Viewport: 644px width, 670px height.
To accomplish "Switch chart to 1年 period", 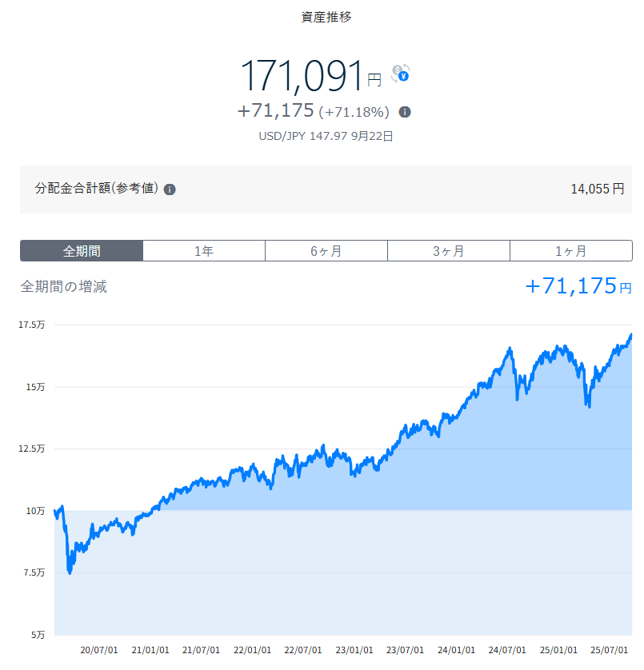I will click(x=204, y=251).
